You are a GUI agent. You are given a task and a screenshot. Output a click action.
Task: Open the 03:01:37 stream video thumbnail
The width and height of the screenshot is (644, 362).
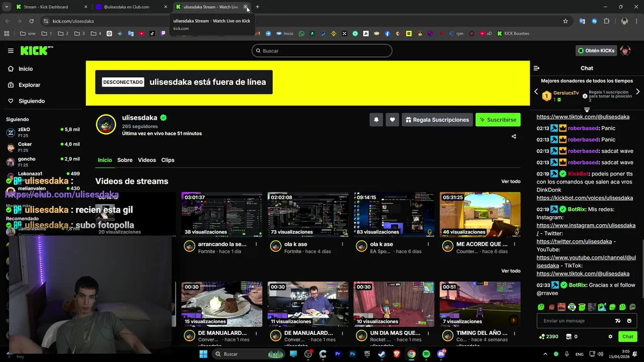click(222, 214)
